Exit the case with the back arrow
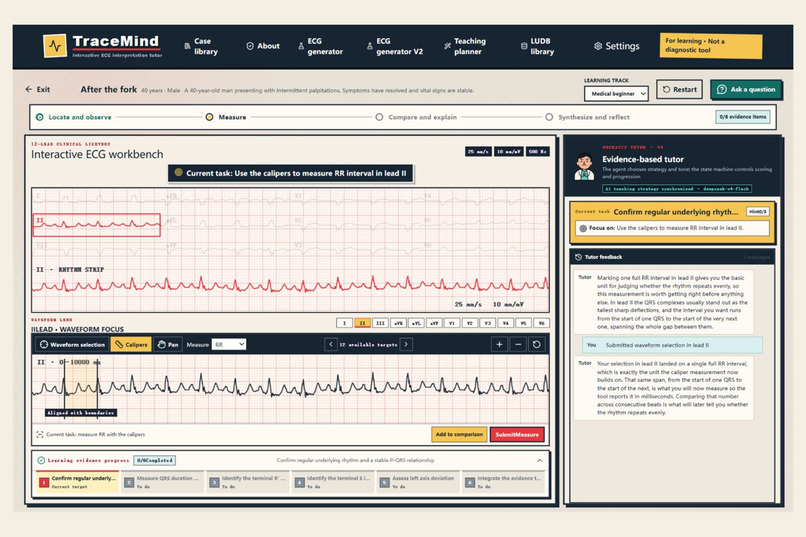This screenshot has width=806, height=537. pyautogui.click(x=38, y=89)
